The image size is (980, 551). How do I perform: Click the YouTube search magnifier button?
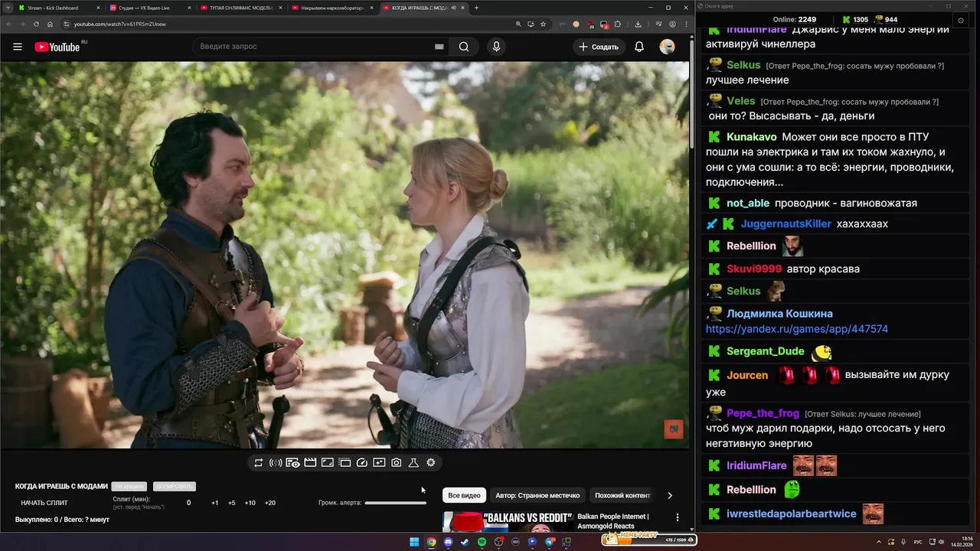pos(464,47)
